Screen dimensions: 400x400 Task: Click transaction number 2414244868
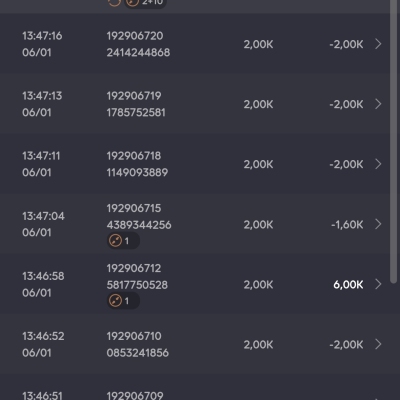(x=138, y=52)
